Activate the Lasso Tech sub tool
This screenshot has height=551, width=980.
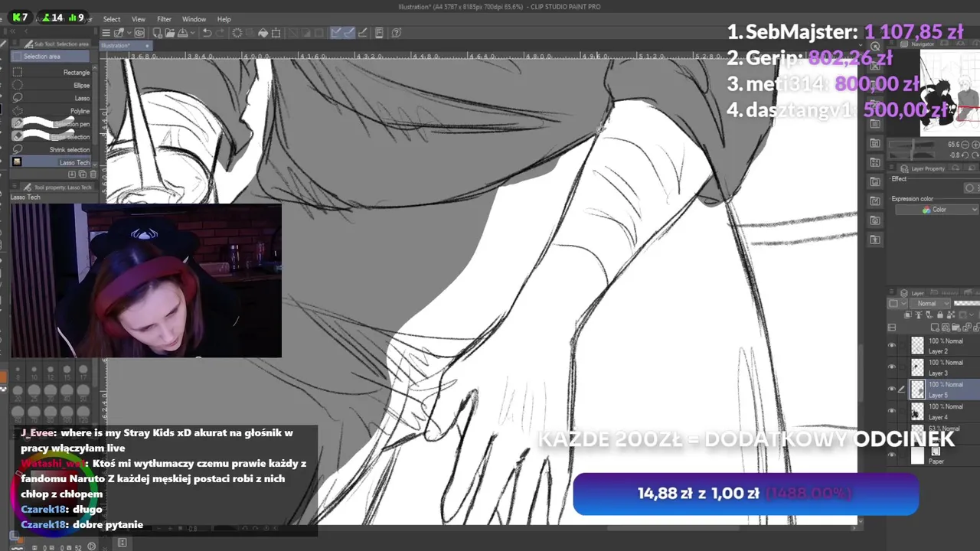coord(51,162)
